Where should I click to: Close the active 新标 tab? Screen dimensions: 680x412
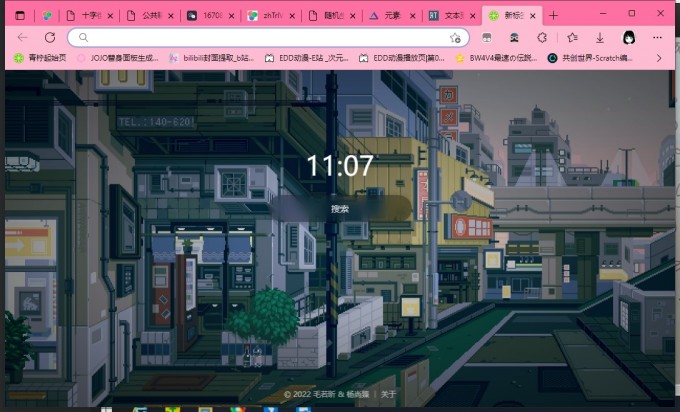coord(533,16)
